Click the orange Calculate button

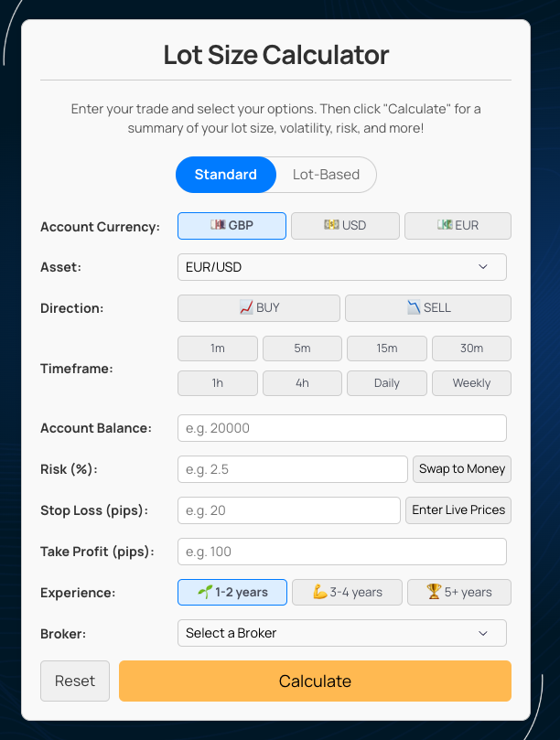(315, 681)
